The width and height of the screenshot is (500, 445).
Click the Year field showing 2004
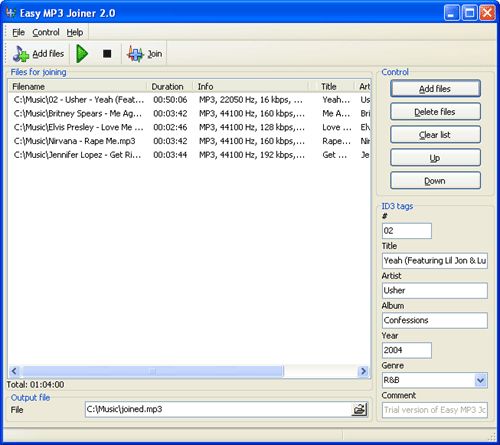(407, 350)
